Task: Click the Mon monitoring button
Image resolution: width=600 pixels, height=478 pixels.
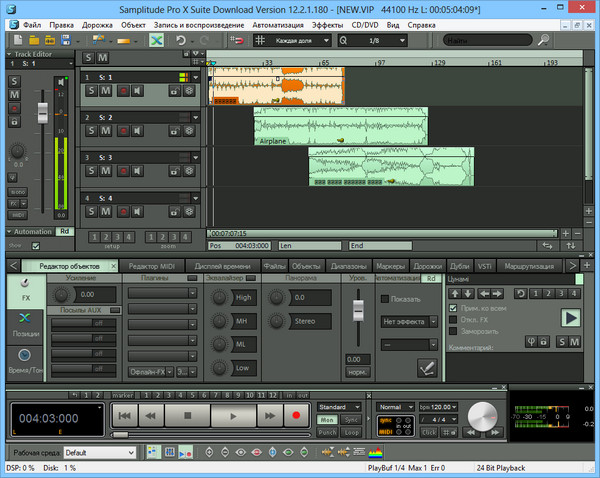Action: (327, 420)
